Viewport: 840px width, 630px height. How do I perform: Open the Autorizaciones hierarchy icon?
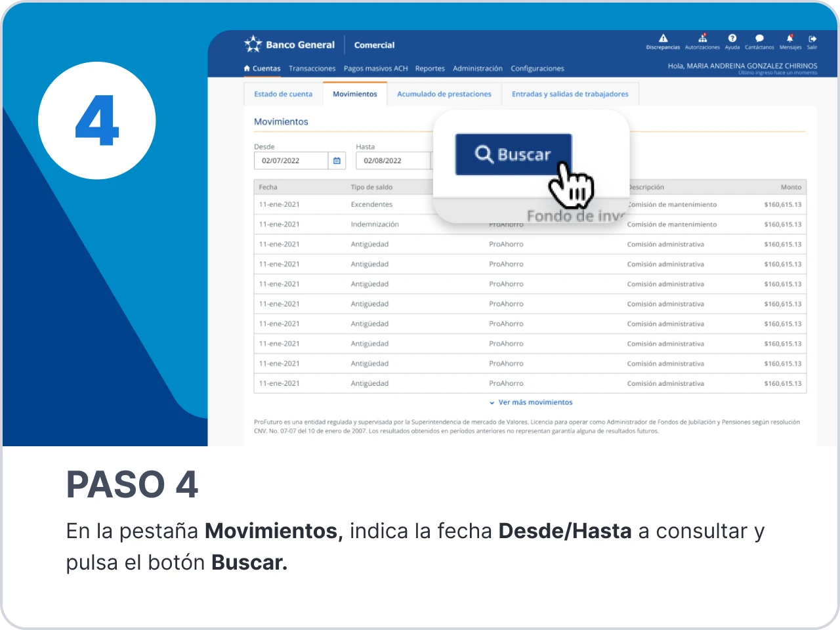(702, 39)
